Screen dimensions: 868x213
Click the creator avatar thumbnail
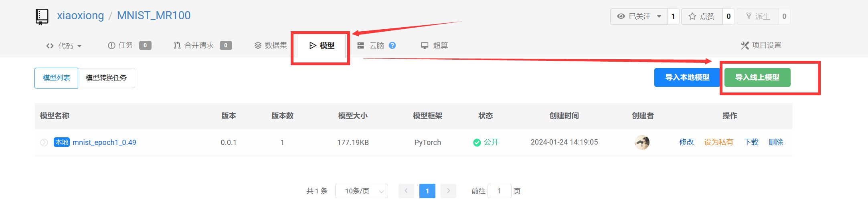(x=642, y=142)
